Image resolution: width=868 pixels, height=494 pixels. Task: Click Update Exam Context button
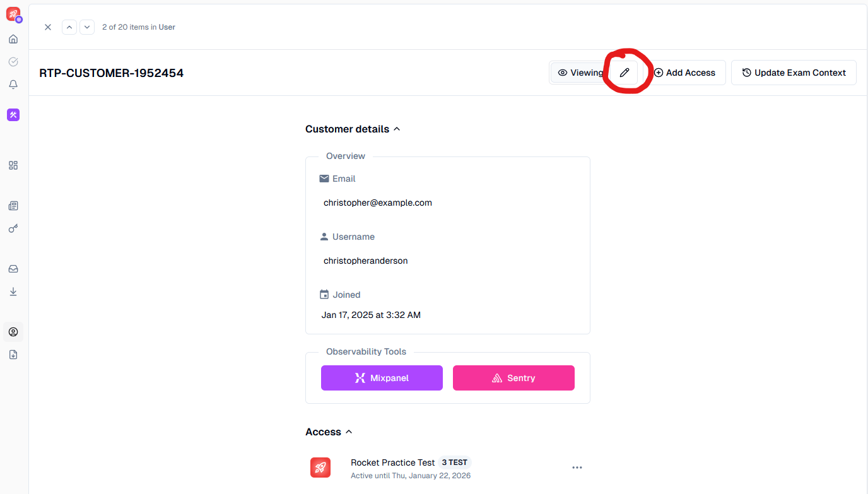tap(793, 73)
